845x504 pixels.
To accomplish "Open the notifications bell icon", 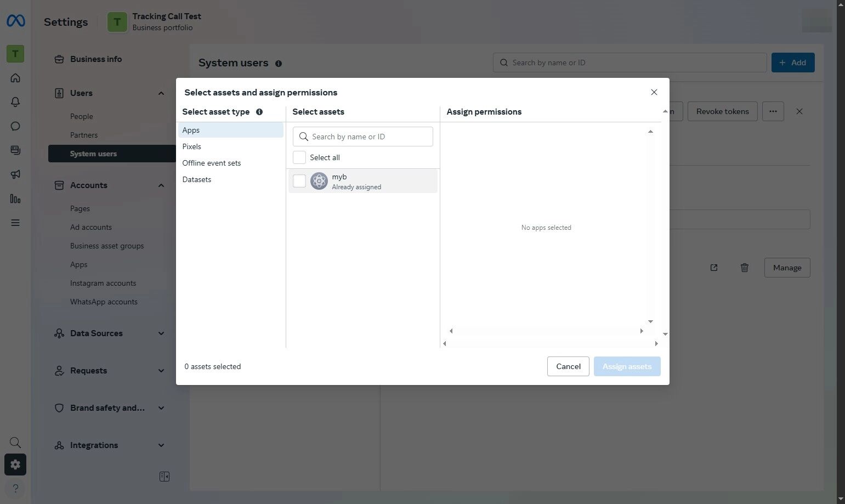I will point(15,102).
